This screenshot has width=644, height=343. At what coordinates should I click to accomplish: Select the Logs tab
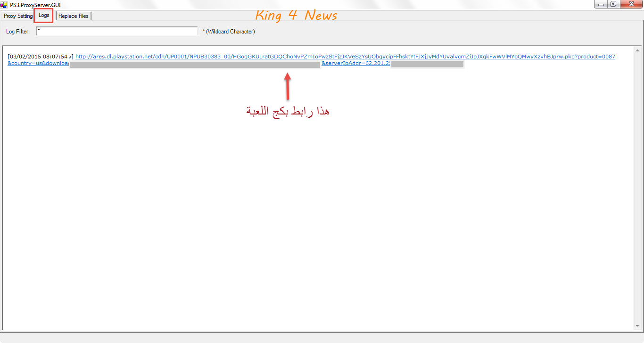(44, 16)
